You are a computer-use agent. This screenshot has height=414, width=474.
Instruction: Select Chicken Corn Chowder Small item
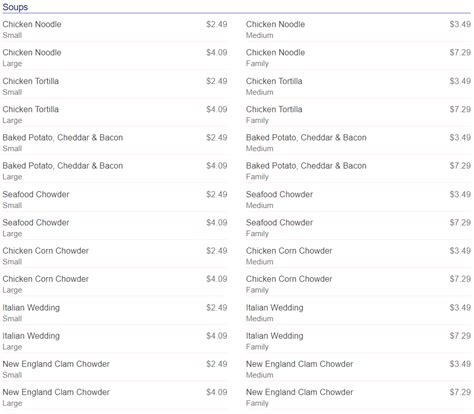pos(115,256)
